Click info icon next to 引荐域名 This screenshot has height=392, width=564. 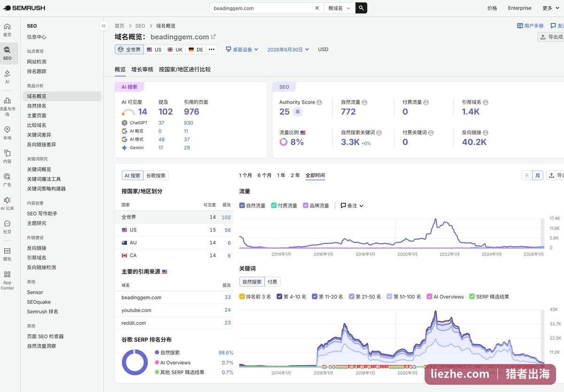point(485,102)
